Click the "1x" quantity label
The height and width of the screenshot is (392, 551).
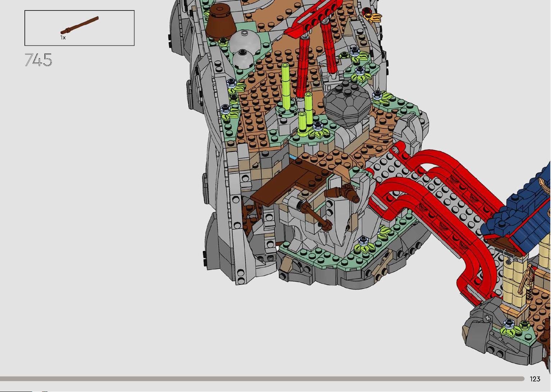click(63, 37)
